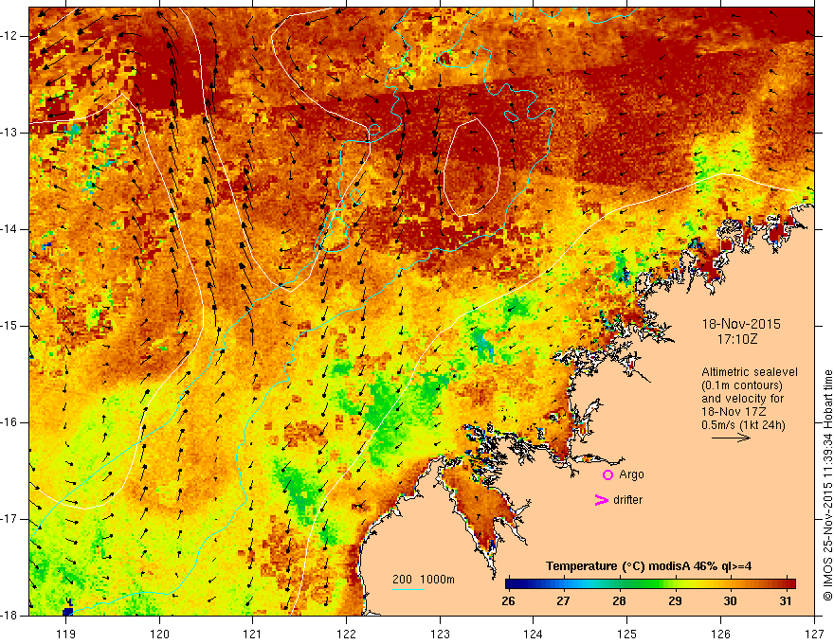Click the longitude axis label 122
Viewport: 834px width, 644px height.
click(346, 634)
